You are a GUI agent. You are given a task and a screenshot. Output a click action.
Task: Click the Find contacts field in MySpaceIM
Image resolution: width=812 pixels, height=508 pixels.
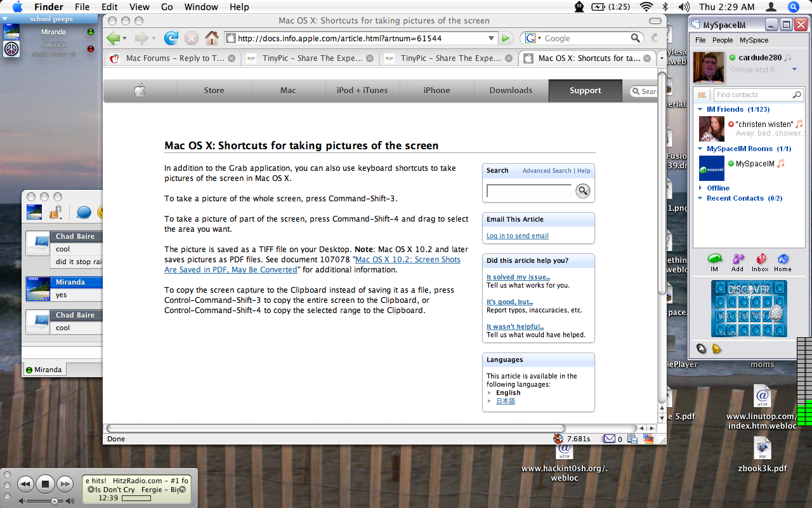[x=759, y=95]
